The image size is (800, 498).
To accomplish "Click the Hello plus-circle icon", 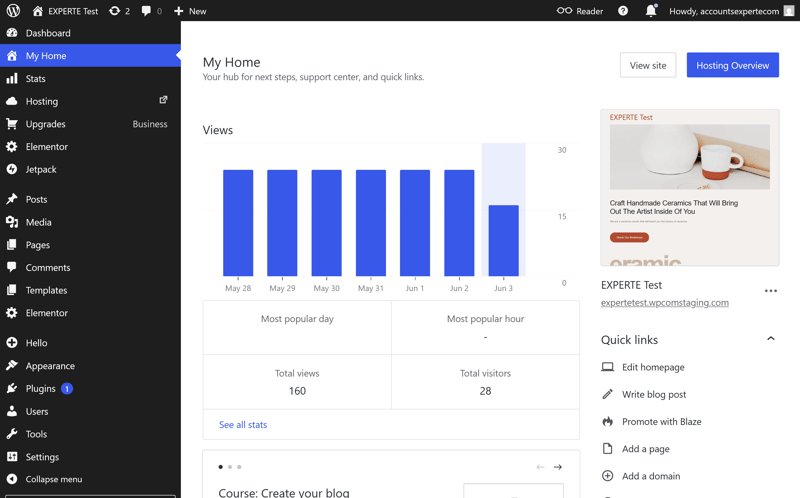I will pos(12,343).
